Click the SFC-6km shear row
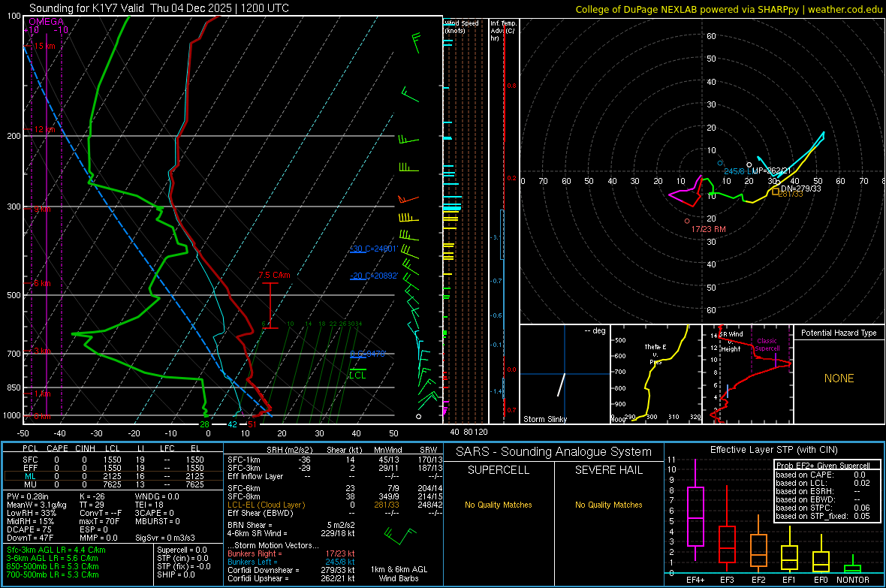This screenshot has width=886, height=588. coord(335,488)
